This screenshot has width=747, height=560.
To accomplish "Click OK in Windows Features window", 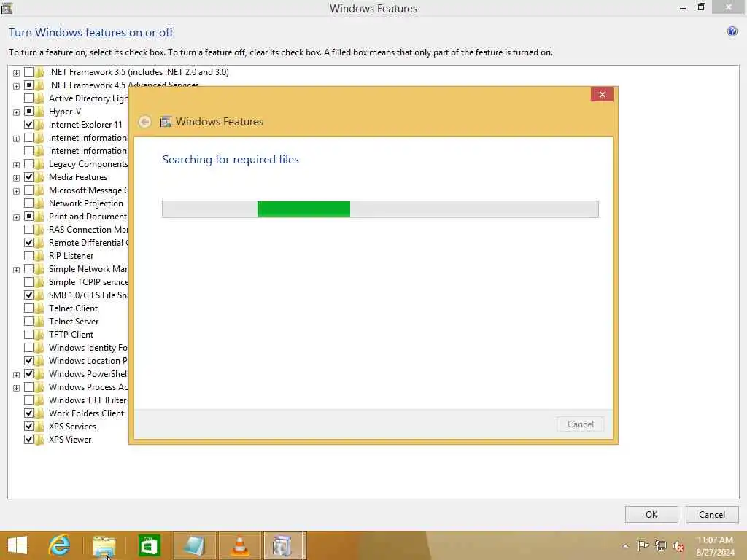I will [x=651, y=514].
